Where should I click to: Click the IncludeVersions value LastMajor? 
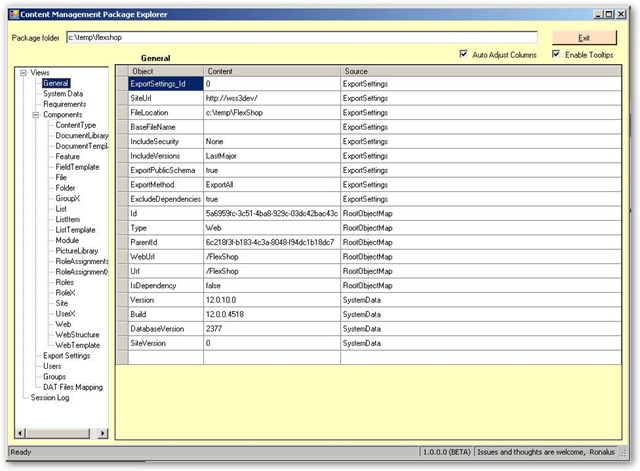point(272,156)
